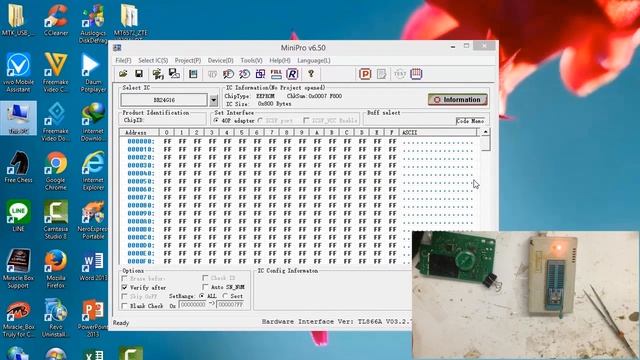Viewport: 640px width, 360px height.
Task: Click the greyed Verify document toolbar icon
Action: 382,74
